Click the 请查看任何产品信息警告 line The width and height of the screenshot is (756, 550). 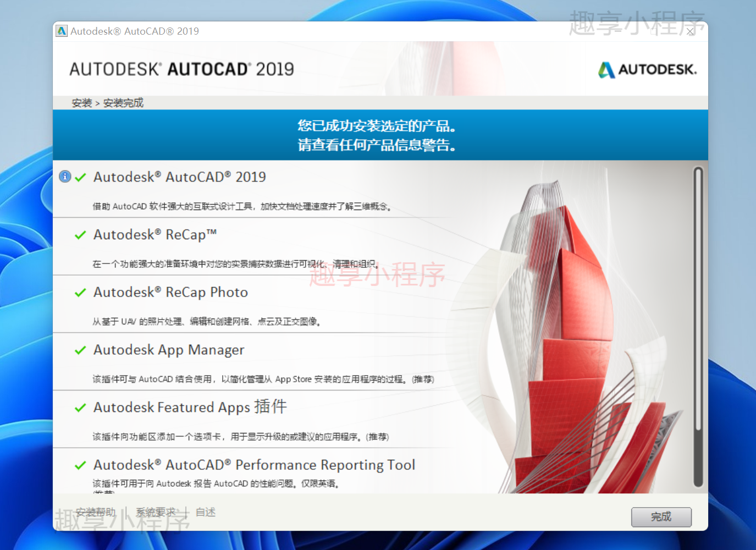pos(377,145)
